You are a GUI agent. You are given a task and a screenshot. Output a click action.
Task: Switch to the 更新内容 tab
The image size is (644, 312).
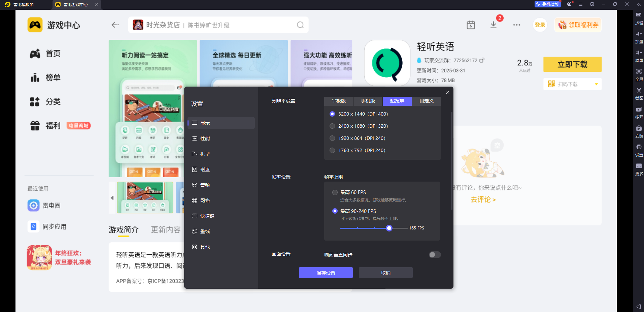pyautogui.click(x=166, y=230)
